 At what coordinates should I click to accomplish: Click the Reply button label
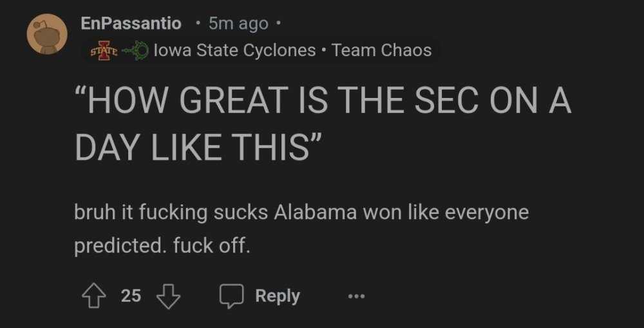[278, 296]
